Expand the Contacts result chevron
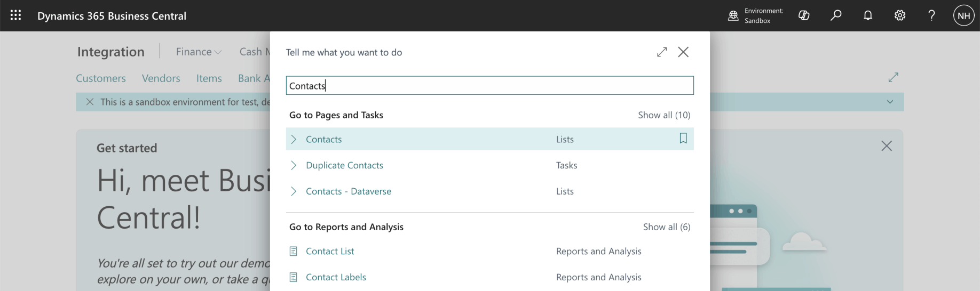Screen dimensions: 980x291 coord(294,139)
